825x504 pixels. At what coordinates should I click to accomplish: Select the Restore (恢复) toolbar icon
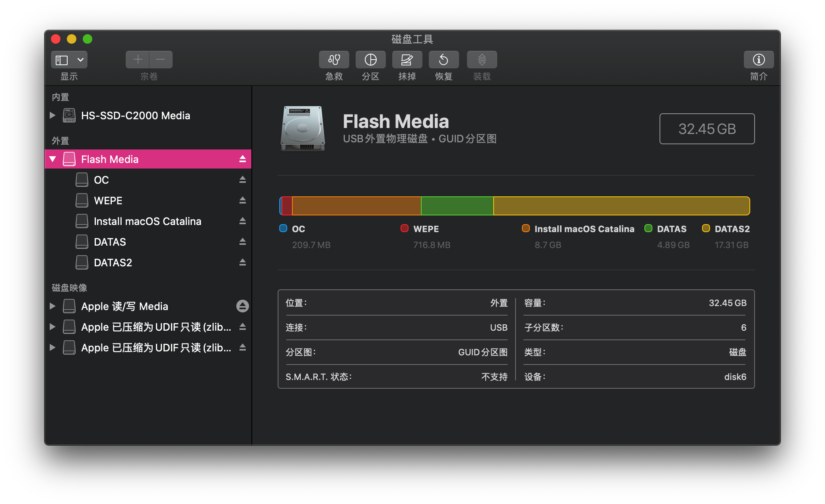tap(444, 60)
